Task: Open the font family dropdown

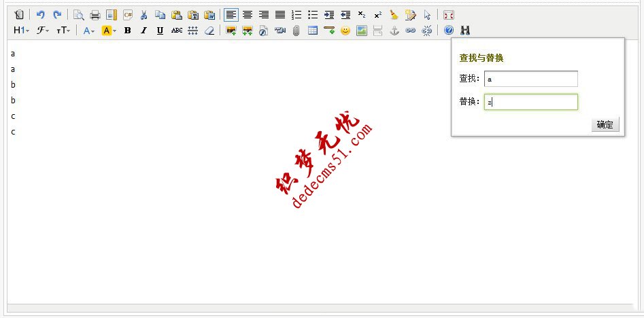Action: pos(43,31)
